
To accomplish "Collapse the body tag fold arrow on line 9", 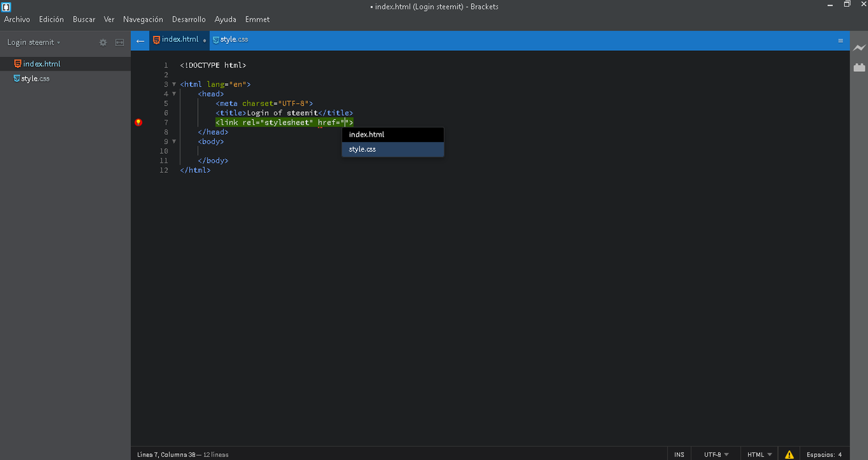I will (174, 142).
